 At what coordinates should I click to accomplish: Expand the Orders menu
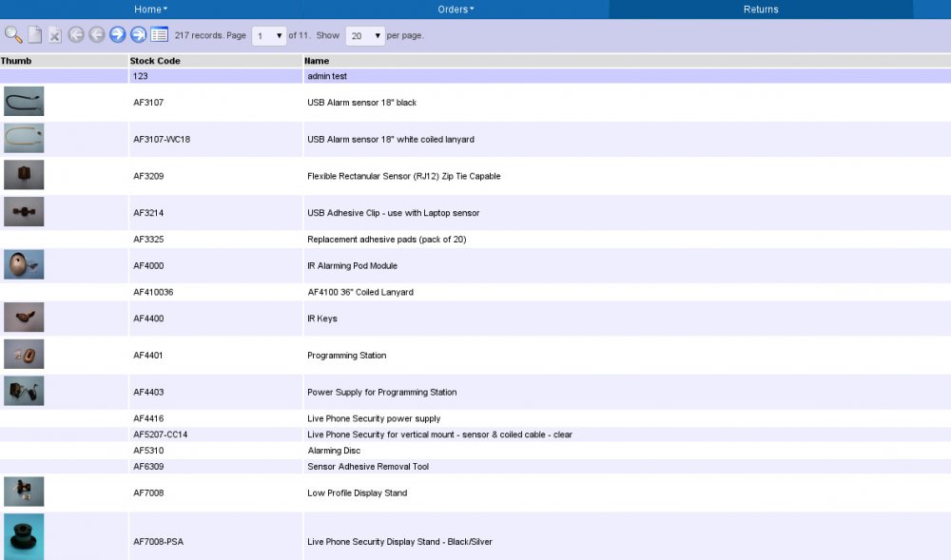pos(456,10)
